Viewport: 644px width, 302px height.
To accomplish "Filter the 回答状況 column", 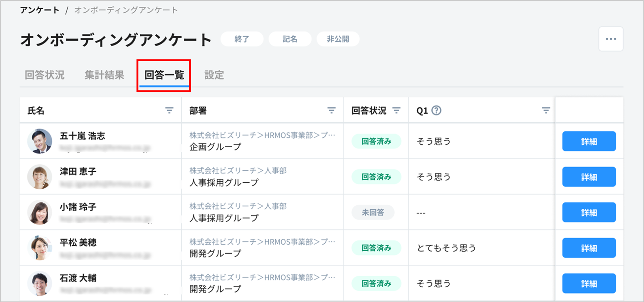I will coord(396,110).
